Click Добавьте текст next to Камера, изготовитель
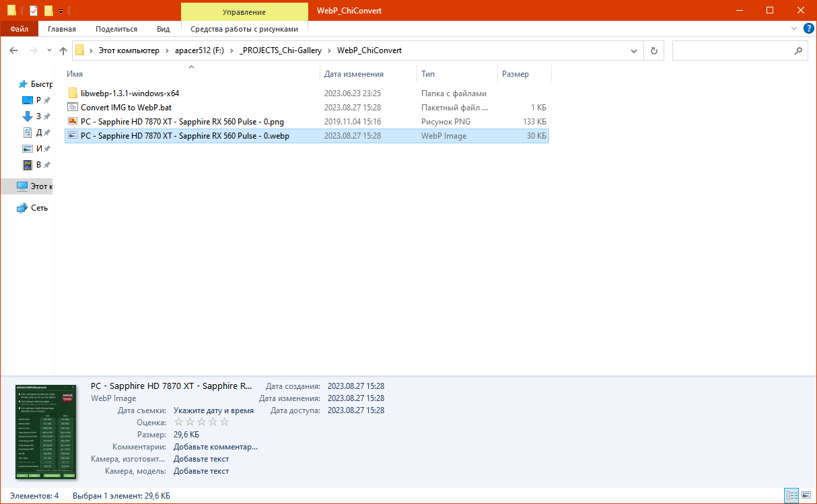 [x=201, y=459]
